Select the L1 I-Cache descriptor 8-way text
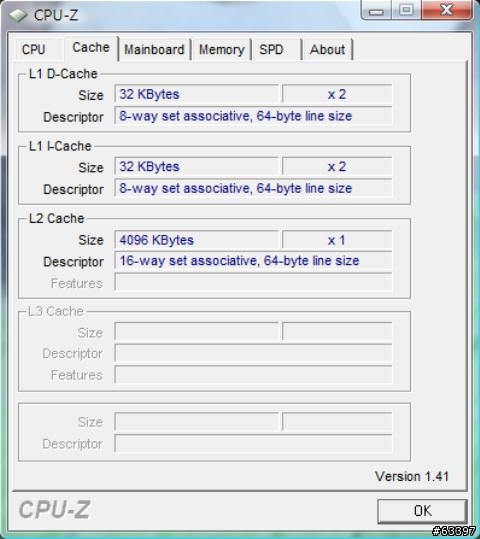 point(236,188)
